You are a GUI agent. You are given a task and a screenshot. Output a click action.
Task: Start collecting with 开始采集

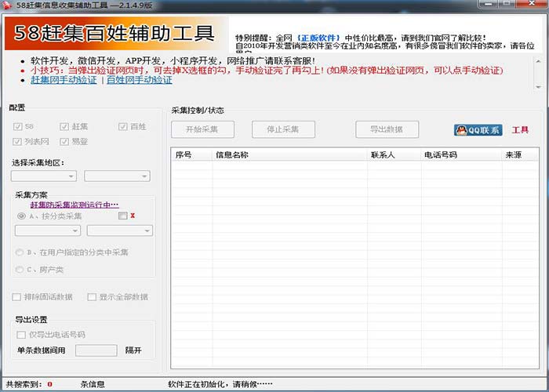tap(202, 129)
